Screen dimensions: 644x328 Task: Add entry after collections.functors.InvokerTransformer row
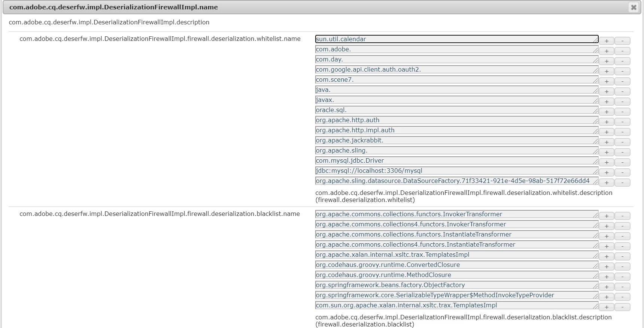point(607,216)
